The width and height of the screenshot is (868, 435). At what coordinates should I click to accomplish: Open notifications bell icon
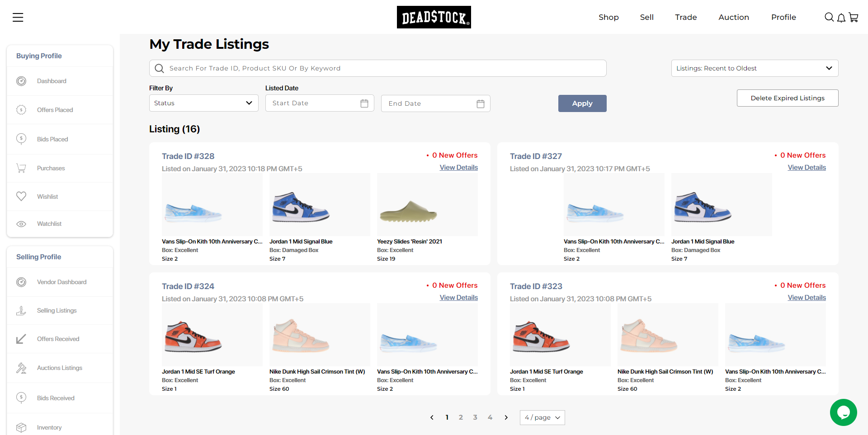tap(841, 18)
